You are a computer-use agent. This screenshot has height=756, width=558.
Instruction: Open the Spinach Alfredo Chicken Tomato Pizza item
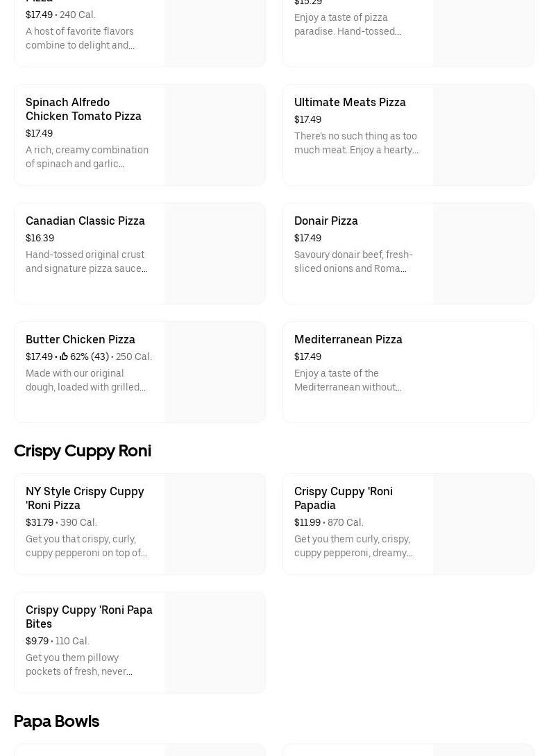(x=83, y=109)
